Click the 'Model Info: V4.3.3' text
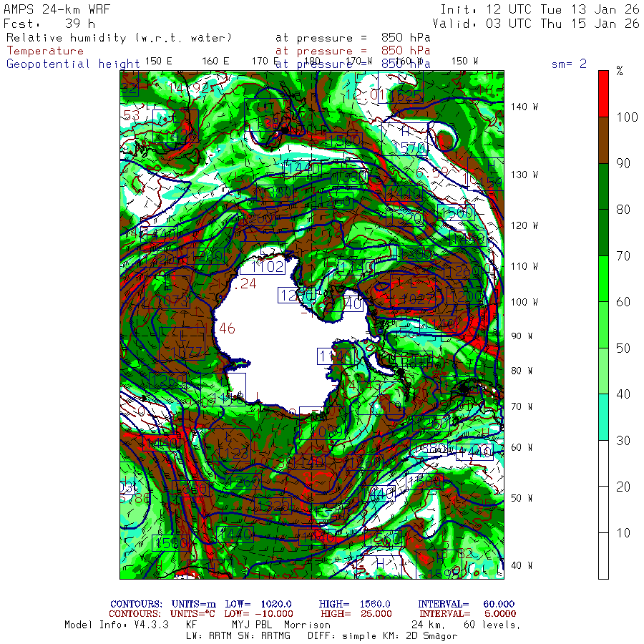The image size is (644, 644). click(117, 625)
